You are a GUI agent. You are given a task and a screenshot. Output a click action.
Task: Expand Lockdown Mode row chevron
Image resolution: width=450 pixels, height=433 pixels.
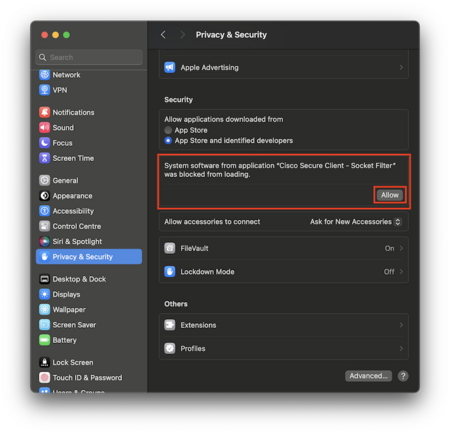click(401, 272)
